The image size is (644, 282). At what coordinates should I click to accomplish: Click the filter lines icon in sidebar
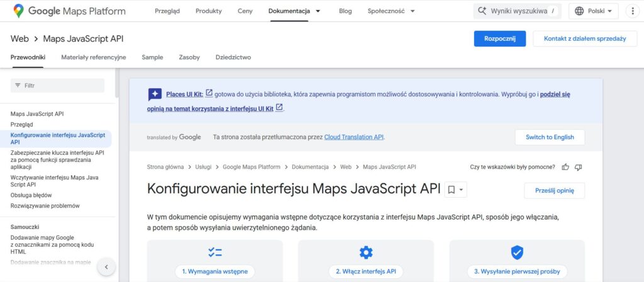tap(18, 86)
